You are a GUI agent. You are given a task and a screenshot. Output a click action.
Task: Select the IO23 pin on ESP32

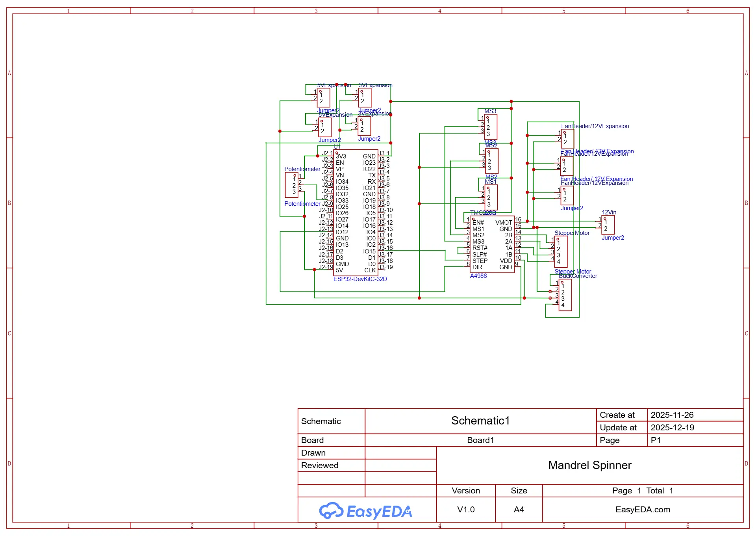point(369,163)
